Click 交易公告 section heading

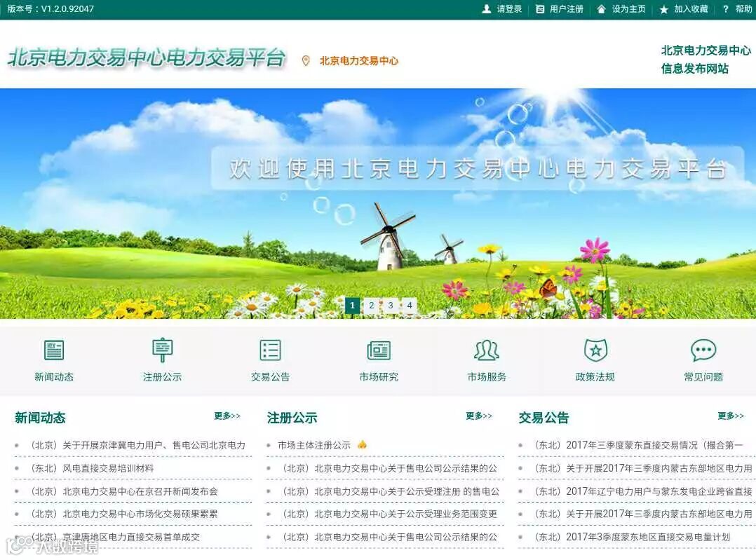544,417
